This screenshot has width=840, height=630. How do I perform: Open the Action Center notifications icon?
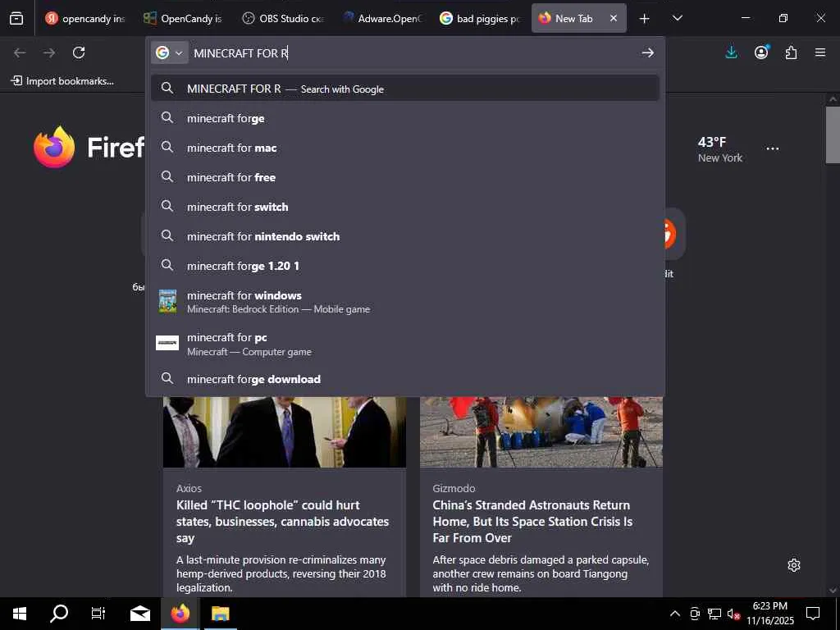click(813, 614)
